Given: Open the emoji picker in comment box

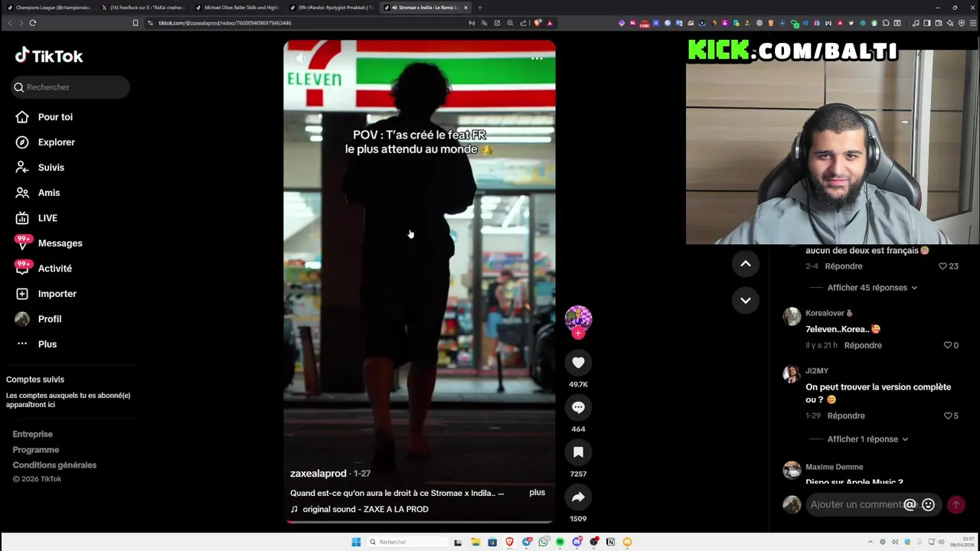Looking at the screenshot, I should click(x=928, y=504).
